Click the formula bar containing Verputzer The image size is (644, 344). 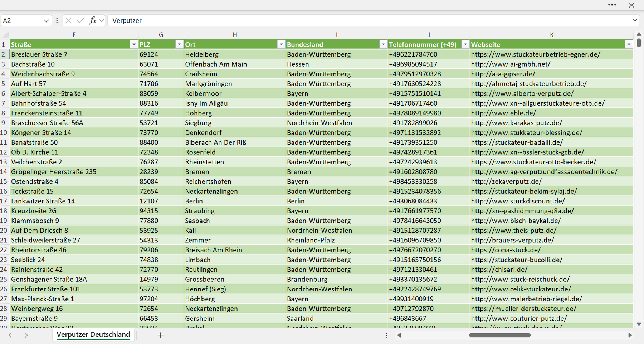coord(369,21)
